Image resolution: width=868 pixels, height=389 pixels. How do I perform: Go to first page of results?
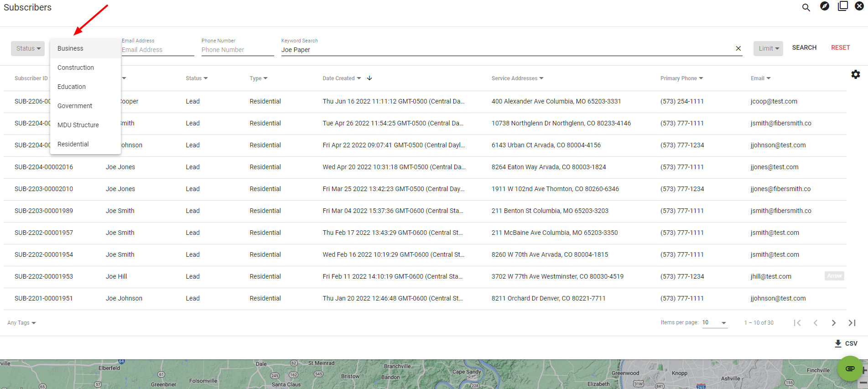pos(797,323)
